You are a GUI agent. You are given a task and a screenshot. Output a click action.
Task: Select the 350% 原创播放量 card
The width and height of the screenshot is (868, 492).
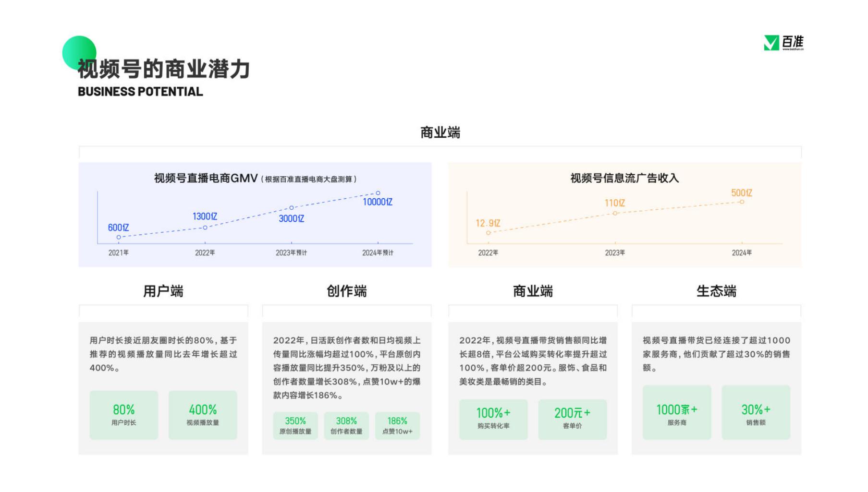295,426
